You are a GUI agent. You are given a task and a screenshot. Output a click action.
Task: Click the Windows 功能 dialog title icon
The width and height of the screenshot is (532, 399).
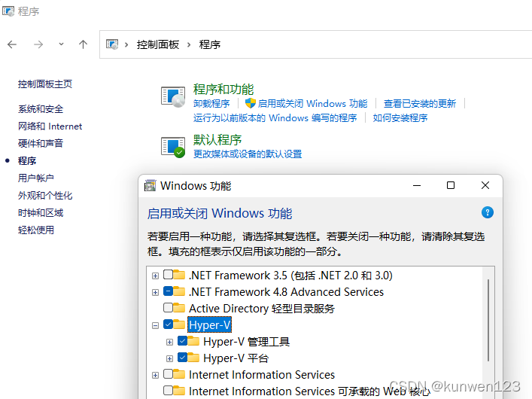tap(150, 185)
